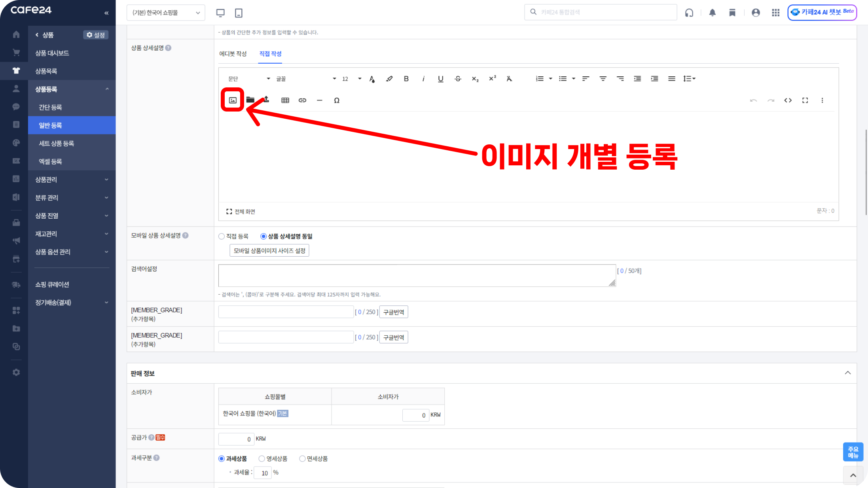Open the font size 12 dropdown
The height and width of the screenshot is (488, 868).
(351, 79)
